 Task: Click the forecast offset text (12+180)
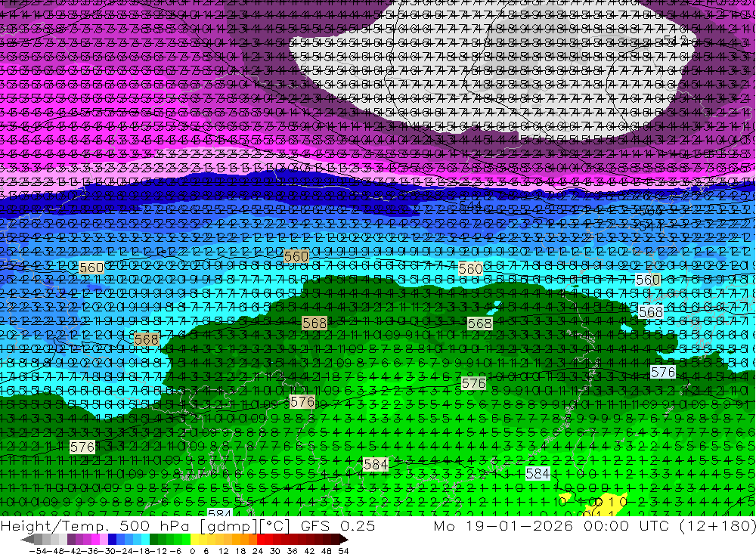(717, 525)
